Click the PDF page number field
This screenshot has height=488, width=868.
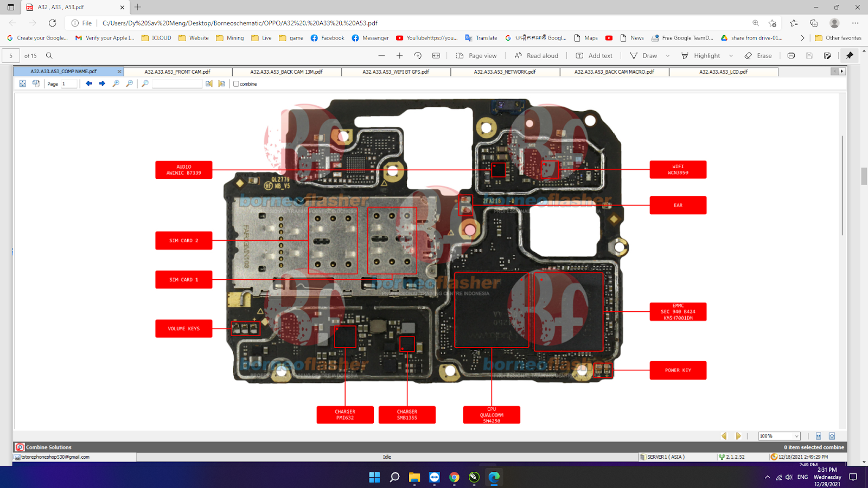[x=11, y=55]
